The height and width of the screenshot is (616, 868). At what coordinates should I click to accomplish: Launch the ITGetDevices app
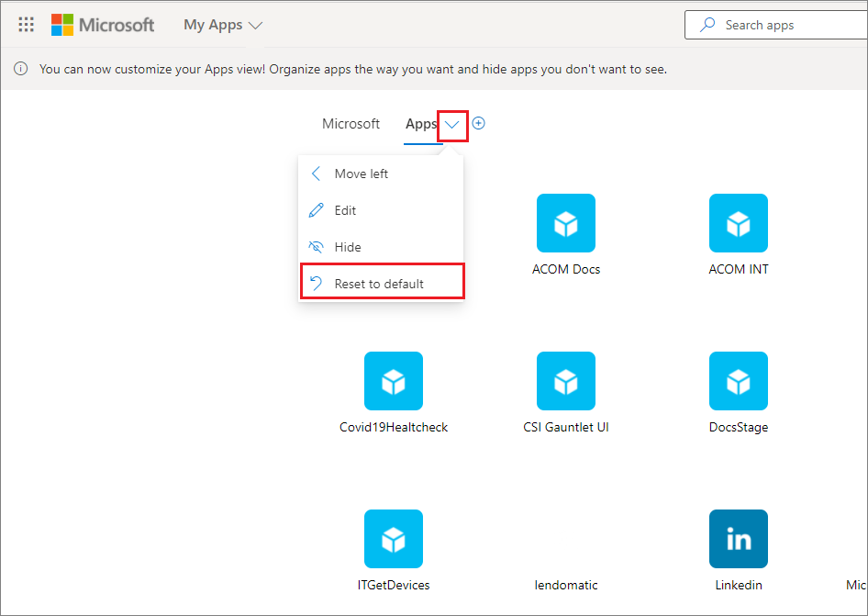point(394,539)
